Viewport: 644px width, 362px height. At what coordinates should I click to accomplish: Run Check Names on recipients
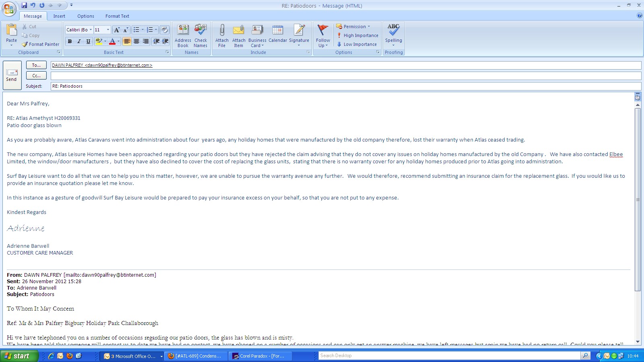[200, 36]
